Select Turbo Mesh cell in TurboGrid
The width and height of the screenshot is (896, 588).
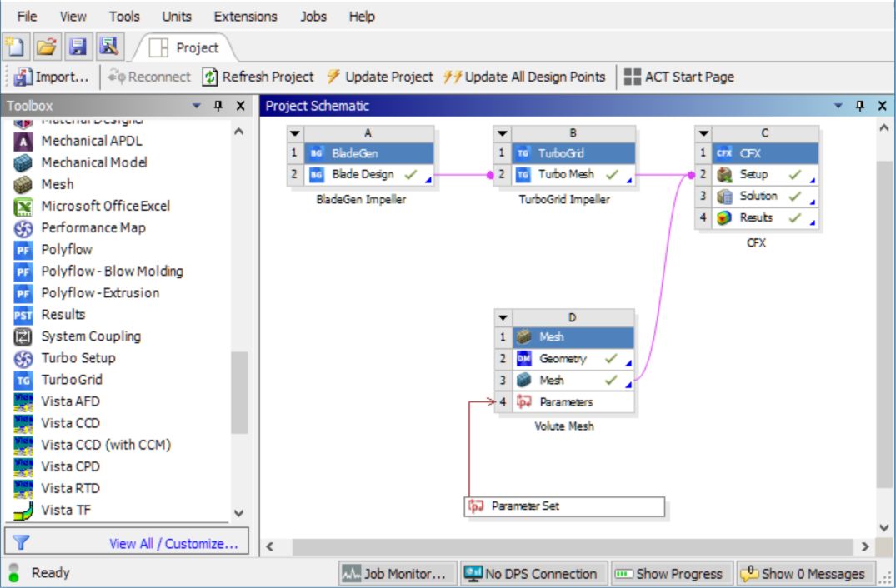573,175
